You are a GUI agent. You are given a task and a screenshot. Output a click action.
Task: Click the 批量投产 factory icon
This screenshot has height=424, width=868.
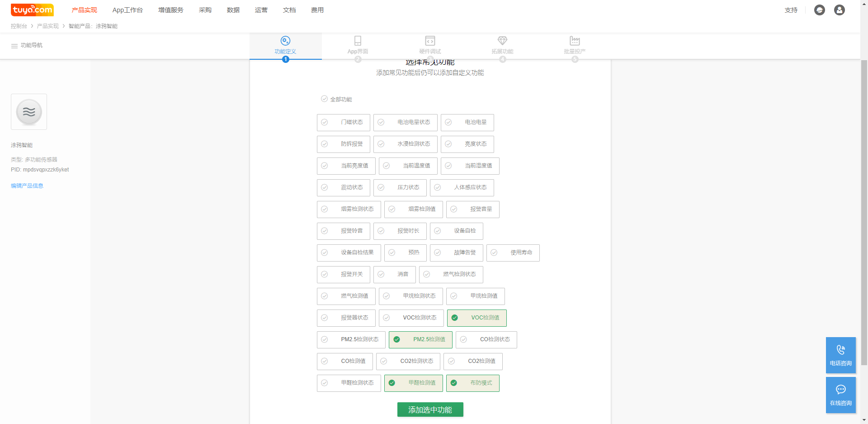tap(575, 41)
